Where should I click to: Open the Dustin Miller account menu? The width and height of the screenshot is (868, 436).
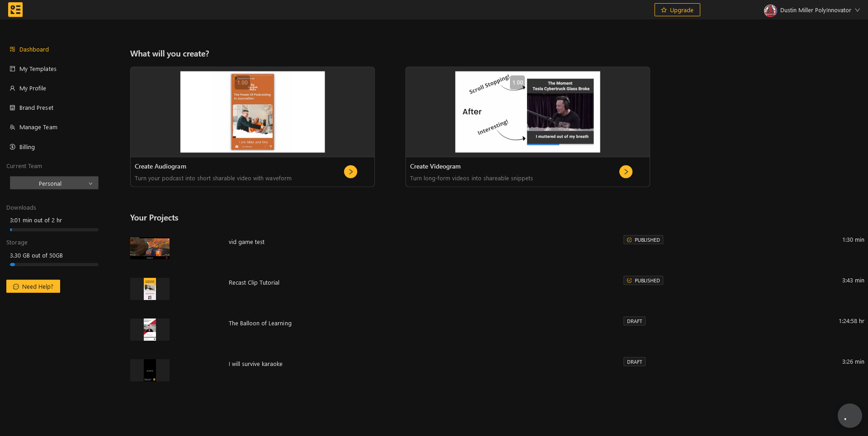coord(811,10)
